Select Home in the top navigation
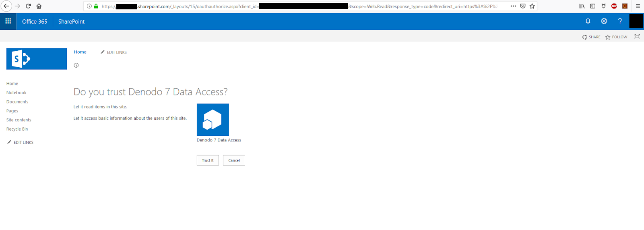The height and width of the screenshot is (230, 644). [x=80, y=52]
